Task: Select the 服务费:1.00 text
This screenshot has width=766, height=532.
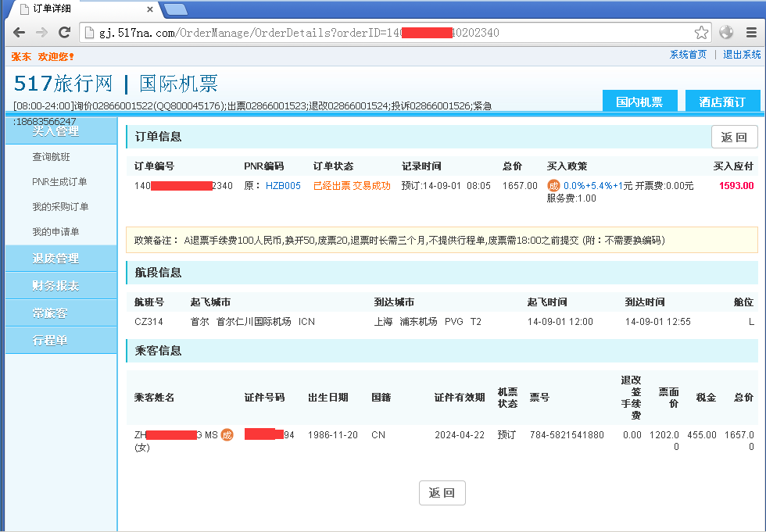Action: point(571,198)
